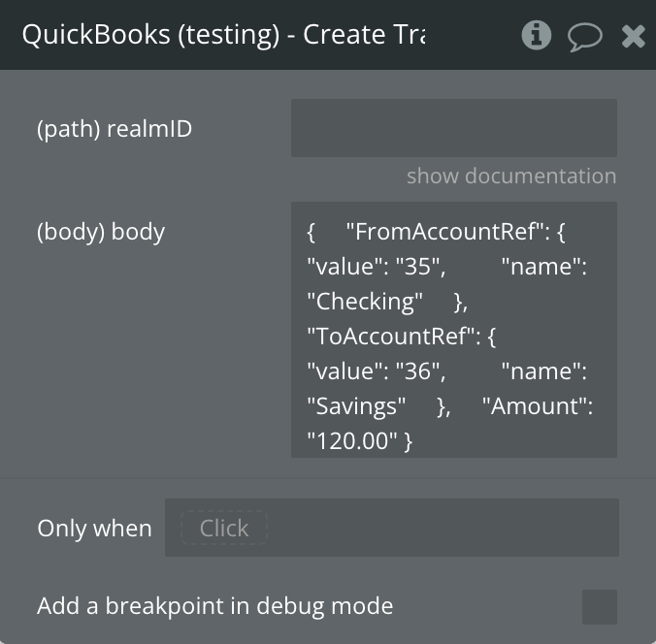Click the QuickBooks (testing) panel title
The height and width of the screenshot is (644, 656).
[223, 35]
